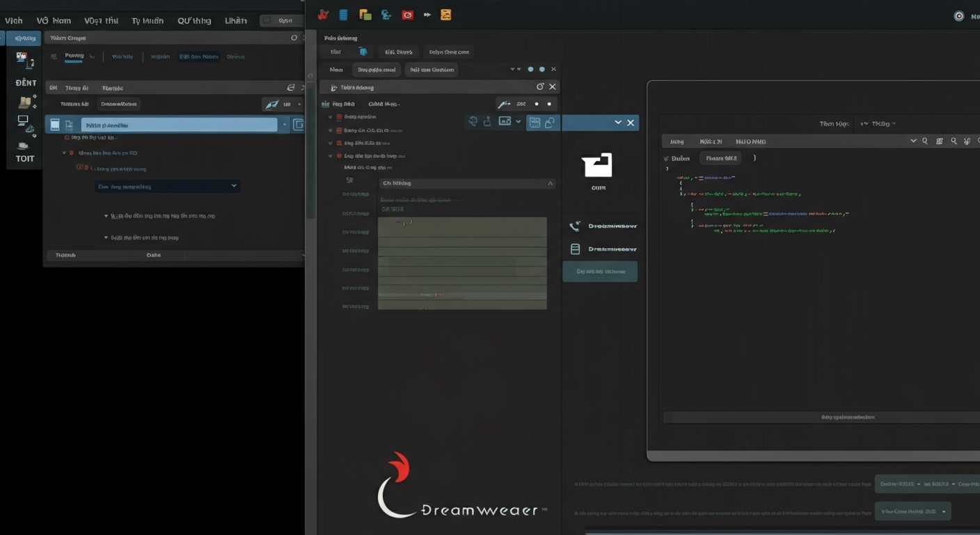The height and width of the screenshot is (535, 980).
Task: Click the teal icon in the top toolbar
Action: tap(386, 14)
